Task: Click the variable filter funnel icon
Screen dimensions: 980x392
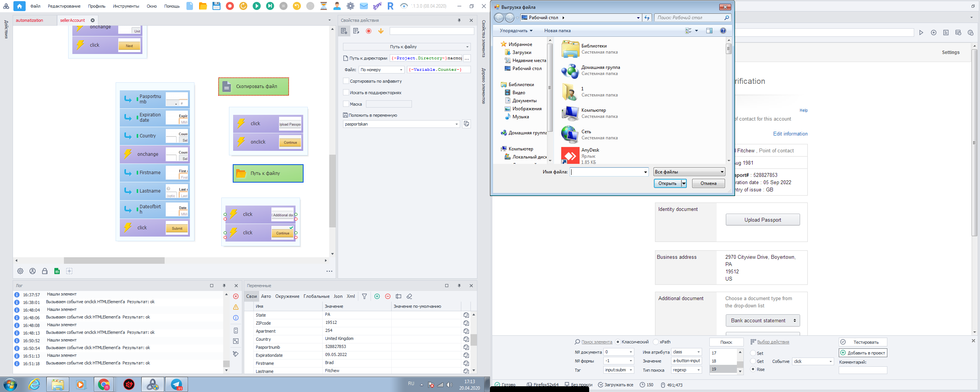Action: [x=364, y=296]
